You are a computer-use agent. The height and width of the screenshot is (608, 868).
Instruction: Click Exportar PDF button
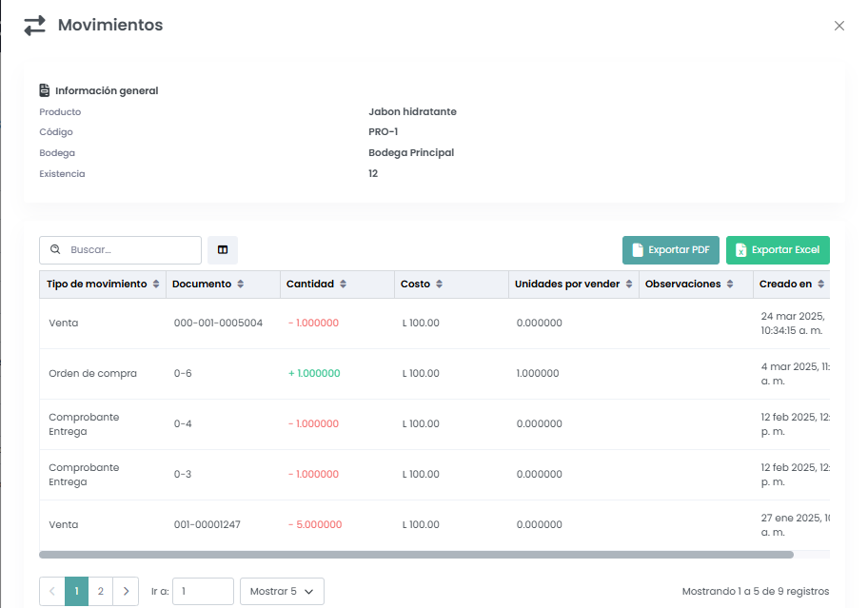(x=671, y=250)
